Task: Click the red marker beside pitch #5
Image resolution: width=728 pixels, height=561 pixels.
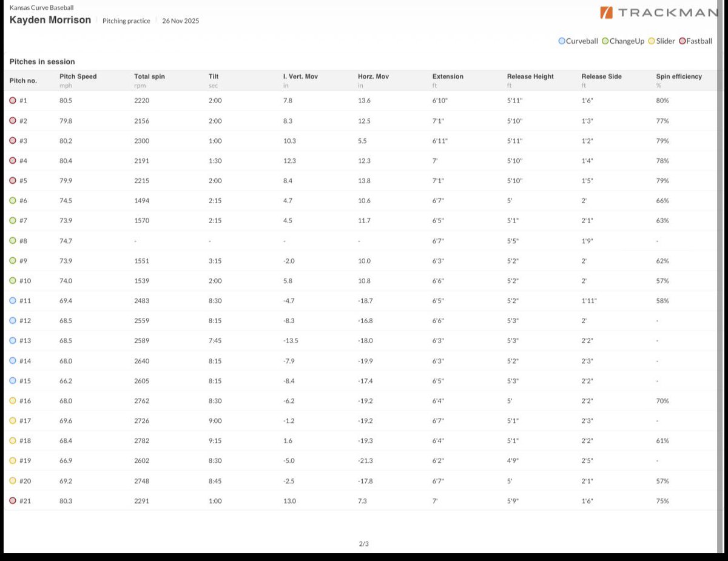Action: 13,181
